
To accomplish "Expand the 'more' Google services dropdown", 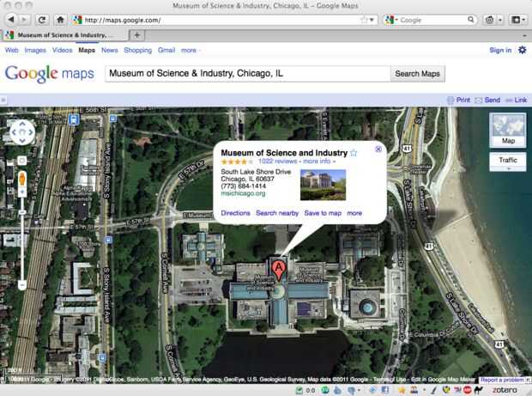I will pyautogui.click(x=190, y=51).
